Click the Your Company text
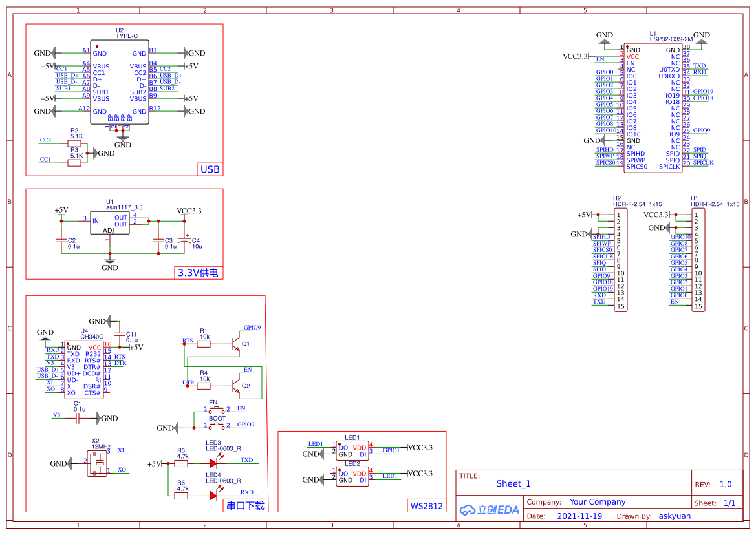Image resolution: width=756 pixels, height=535 pixels. (598, 502)
